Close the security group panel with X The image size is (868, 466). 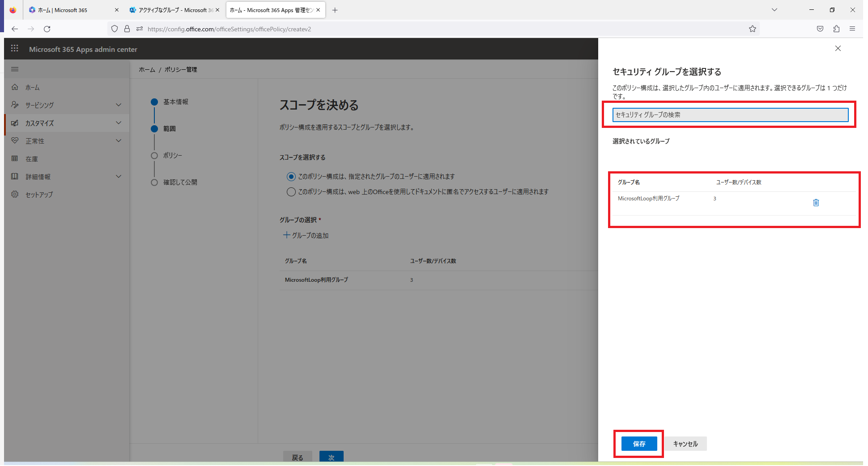(x=838, y=48)
